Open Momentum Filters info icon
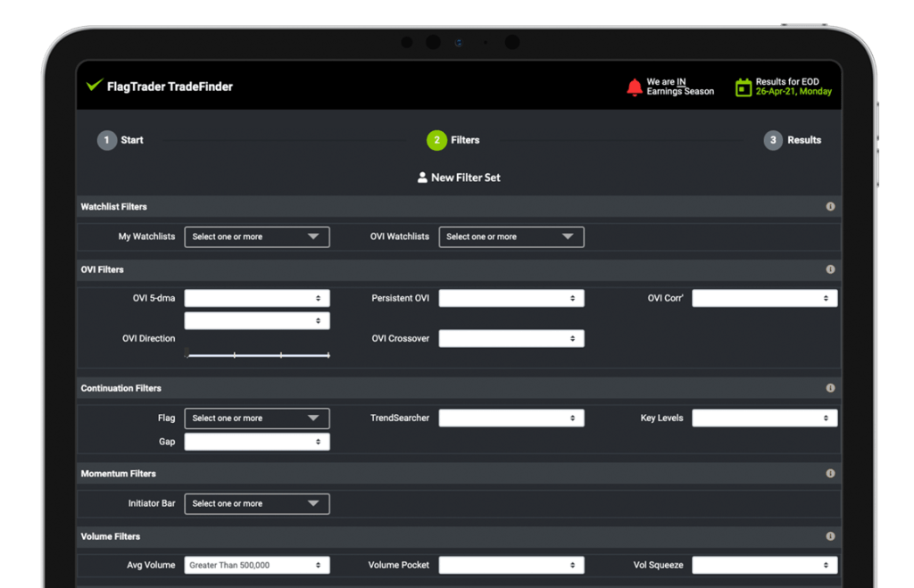The width and height of the screenshot is (914, 588). pos(830,474)
